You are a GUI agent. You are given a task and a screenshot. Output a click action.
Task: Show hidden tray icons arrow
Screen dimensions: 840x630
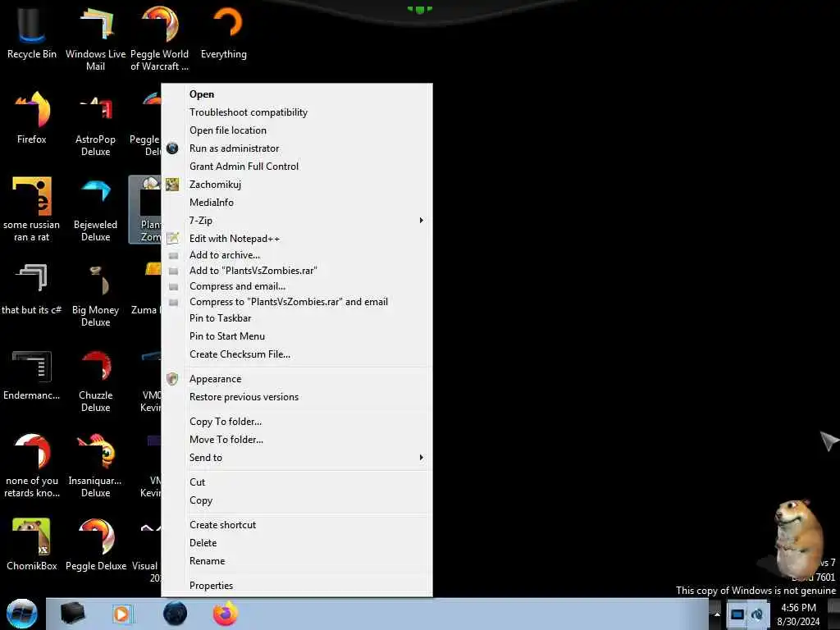(x=717, y=614)
